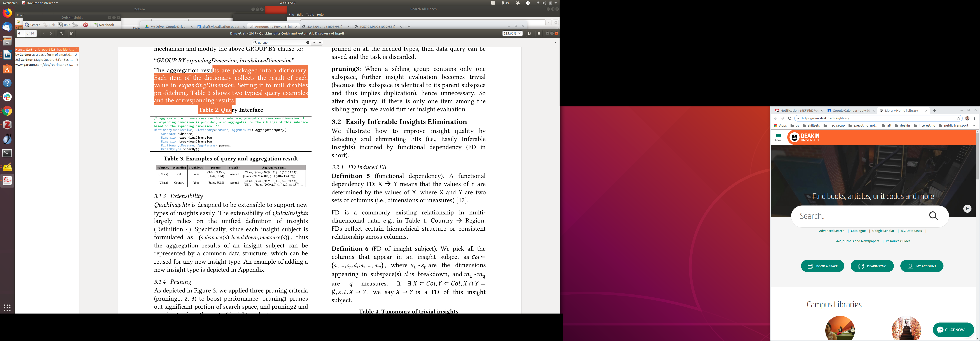The image size is (980, 341).
Task: Clear the 'gartner' find box text
Action: coord(308,43)
